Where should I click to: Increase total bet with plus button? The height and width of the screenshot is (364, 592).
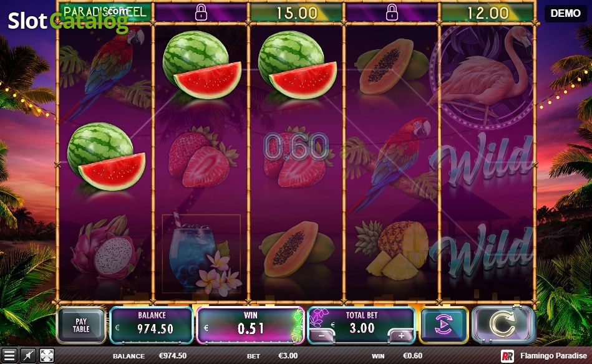point(401,335)
